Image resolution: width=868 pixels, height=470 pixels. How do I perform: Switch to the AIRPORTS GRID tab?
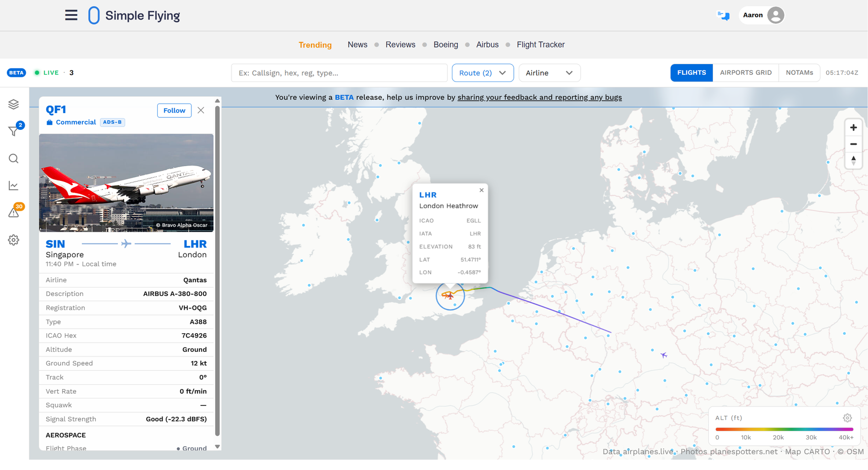[x=745, y=73]
